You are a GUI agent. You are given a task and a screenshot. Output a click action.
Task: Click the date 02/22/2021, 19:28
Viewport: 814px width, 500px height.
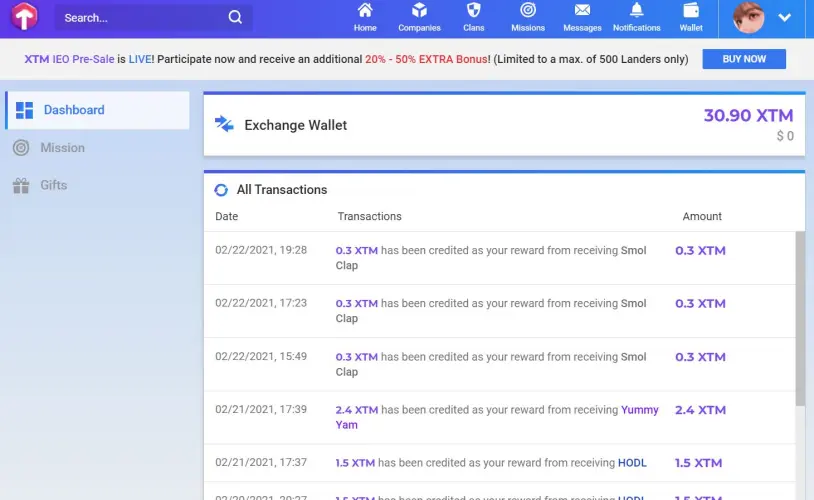(x=261, y=250)
